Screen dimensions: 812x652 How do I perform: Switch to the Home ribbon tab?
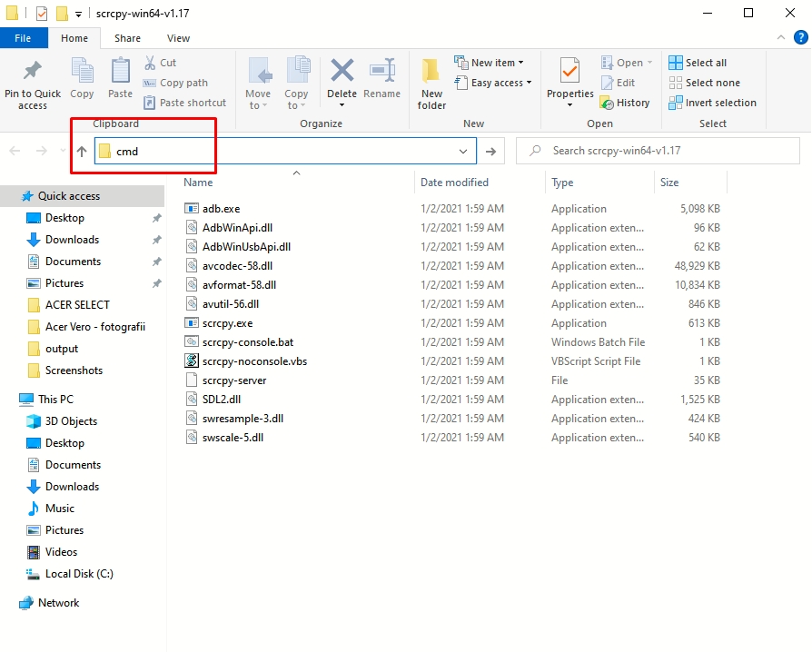pyautogui.click(x=74, y=38)
